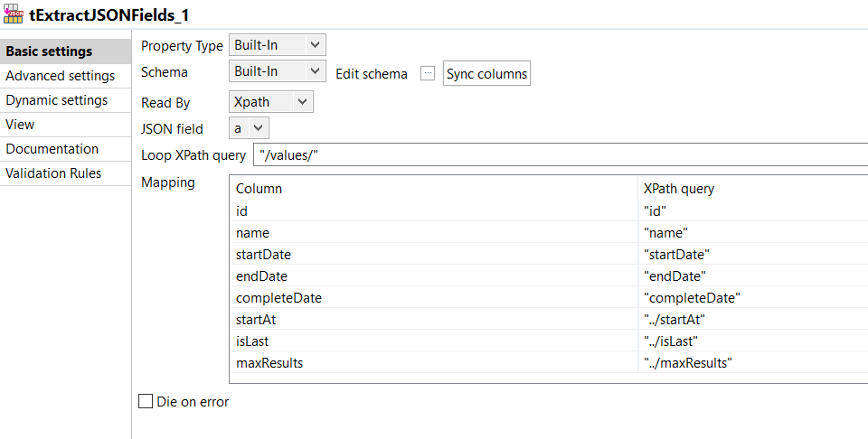Click the Loop XPath query field

coord(559,155)
